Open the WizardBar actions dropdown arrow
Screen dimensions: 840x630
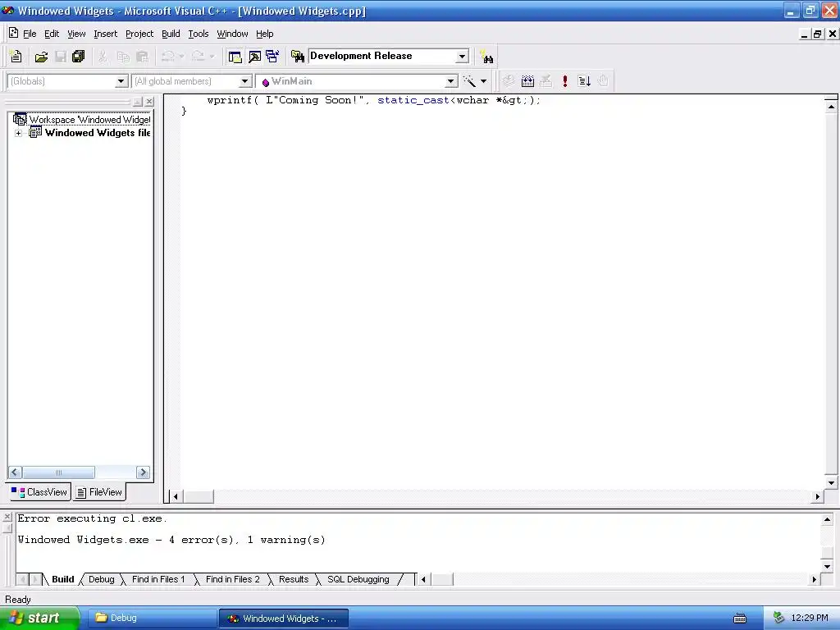coord(483,81)
